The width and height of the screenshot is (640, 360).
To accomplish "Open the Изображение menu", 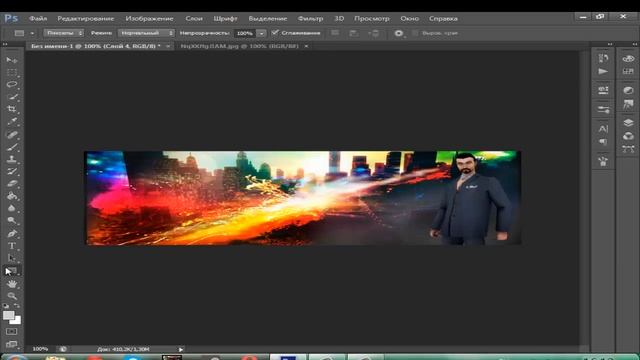I will [x=149, y=19].
